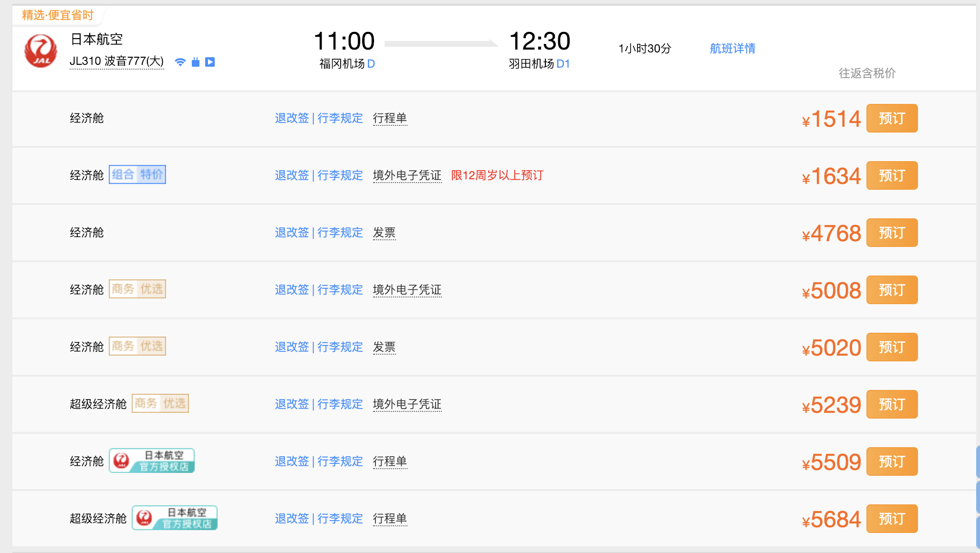This screenshot has width=980, height=553.
Task: Open 行李规定 for ¥5684 row
Action: click(x=340, y=519)
